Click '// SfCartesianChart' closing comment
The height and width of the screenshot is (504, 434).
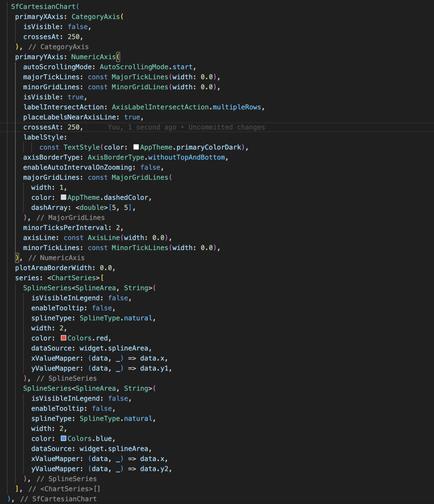point(58,499)
